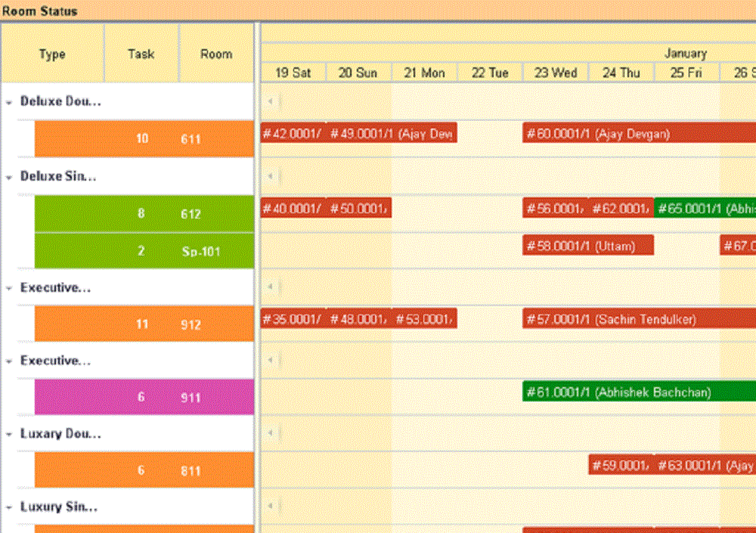Click the Room column header

coord(216,54)
